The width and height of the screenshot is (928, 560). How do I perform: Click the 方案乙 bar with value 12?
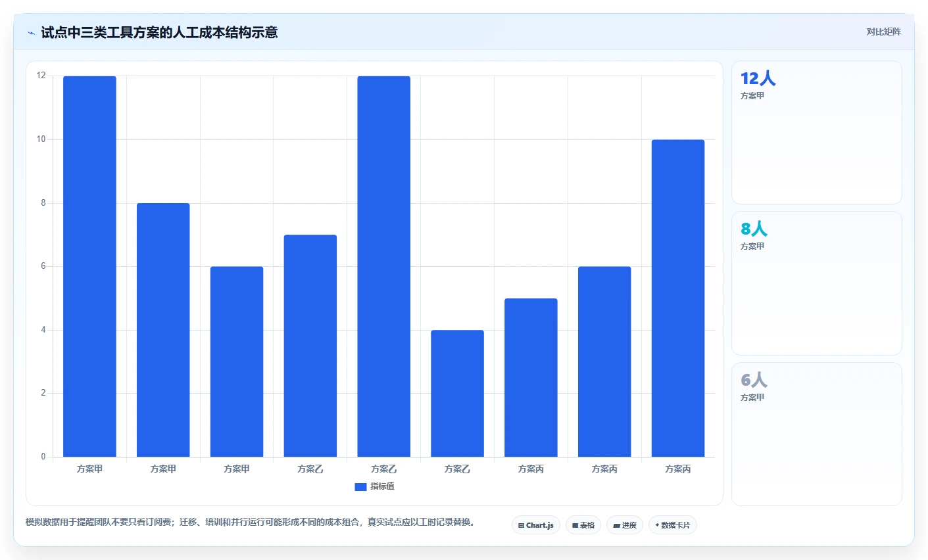(384, 266)
